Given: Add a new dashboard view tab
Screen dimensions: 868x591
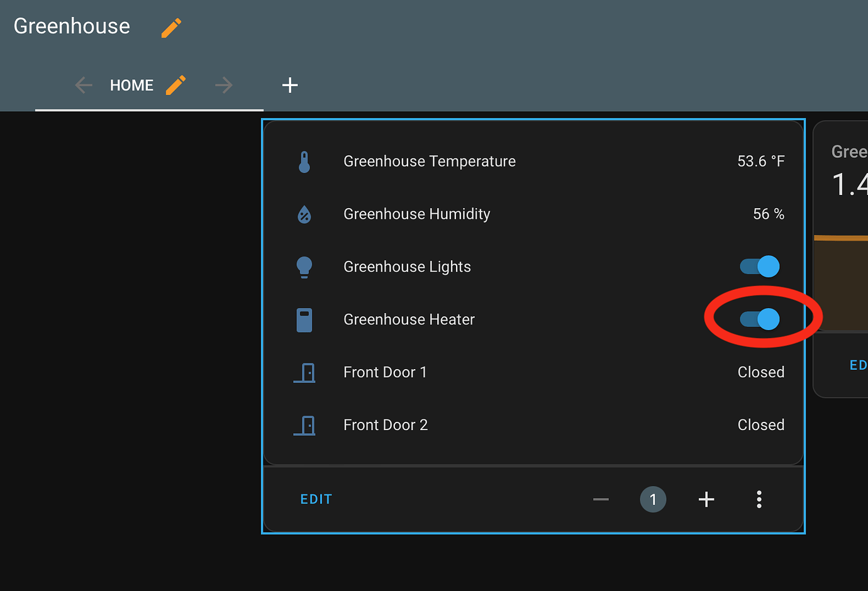Looking at the screenshot, I should 290,85.
